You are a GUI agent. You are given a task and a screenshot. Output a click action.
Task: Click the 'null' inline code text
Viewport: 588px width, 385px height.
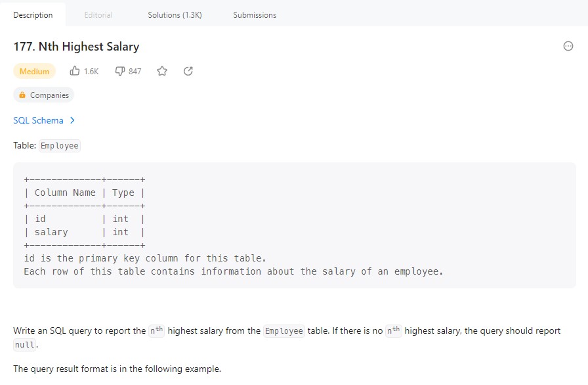coord(26,344)
